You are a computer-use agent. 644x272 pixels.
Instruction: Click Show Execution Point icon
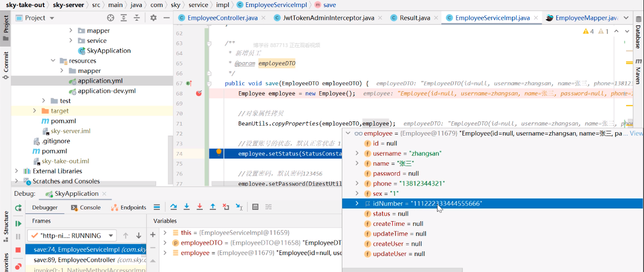157,207
